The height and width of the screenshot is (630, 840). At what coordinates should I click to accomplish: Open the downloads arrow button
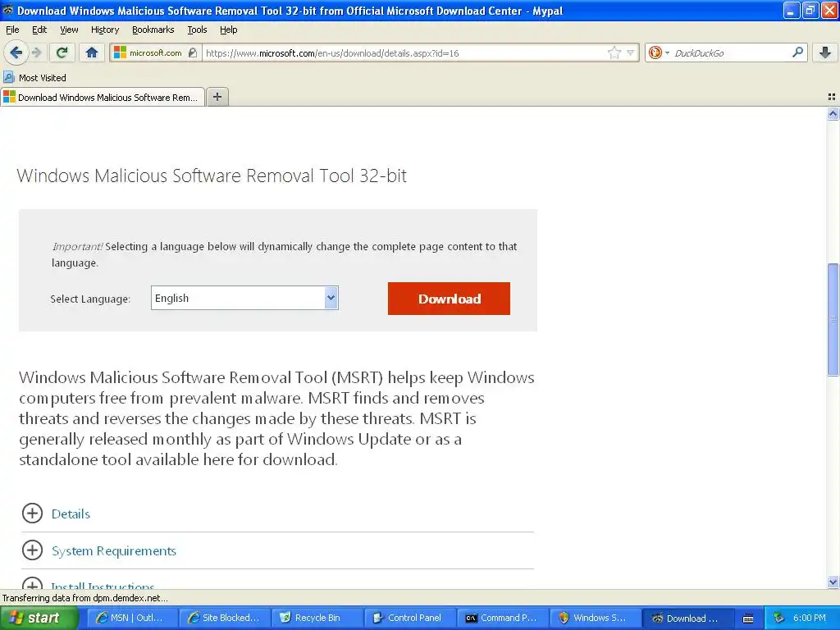point(825,52)
